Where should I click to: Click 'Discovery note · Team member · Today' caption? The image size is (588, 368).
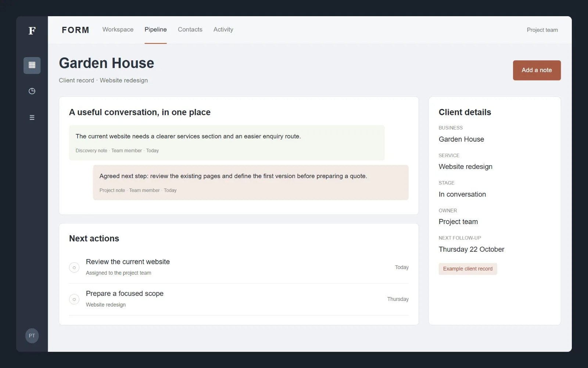(x=117, y=151)
